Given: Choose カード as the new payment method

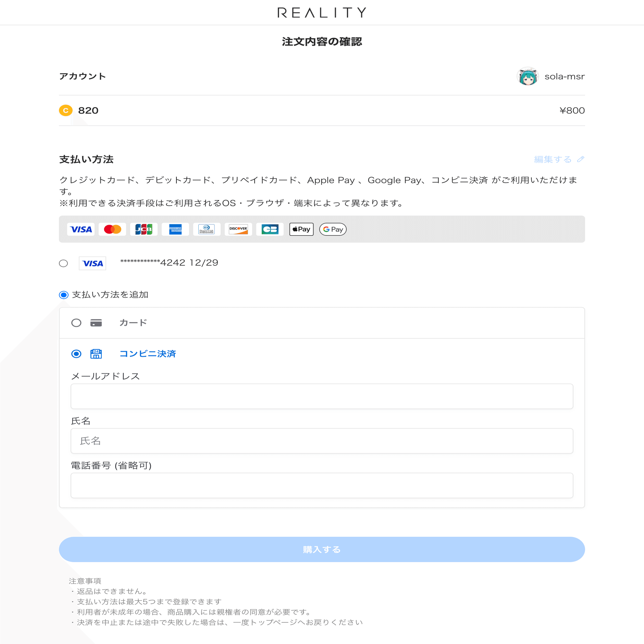Looking at the screenshot, I should [x=76, y=322].
